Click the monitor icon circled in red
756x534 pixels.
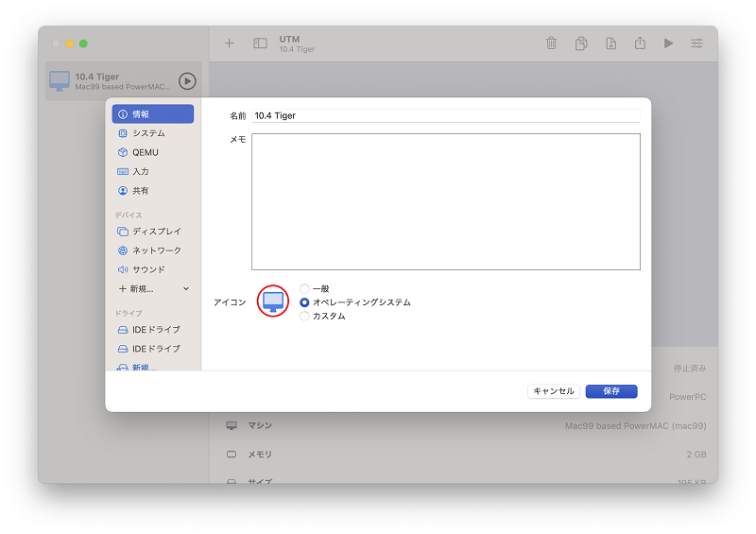(273, 301)
